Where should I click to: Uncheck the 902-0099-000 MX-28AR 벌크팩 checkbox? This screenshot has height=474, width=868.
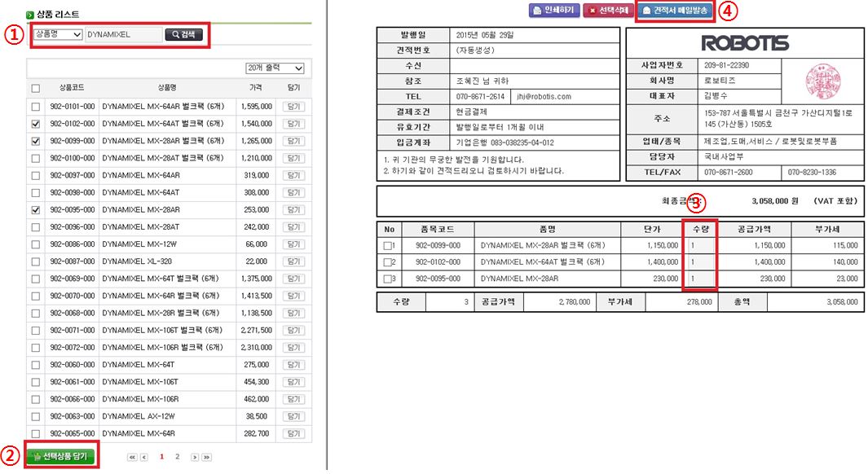pyautogui.click(x=36, y=141)
